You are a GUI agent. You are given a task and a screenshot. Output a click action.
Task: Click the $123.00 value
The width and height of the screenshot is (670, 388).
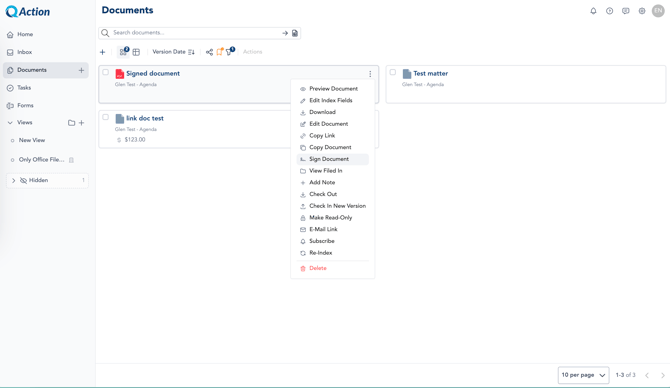pos(135,140)
